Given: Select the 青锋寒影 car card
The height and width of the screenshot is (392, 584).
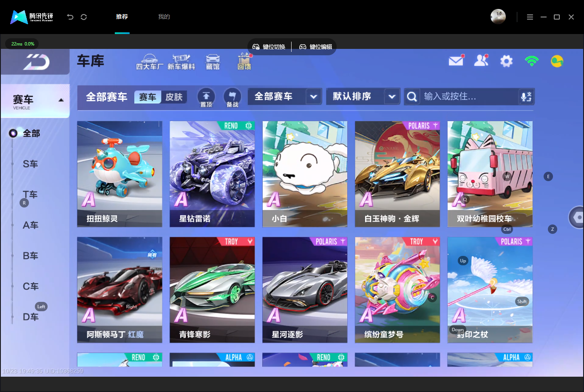Looking at the screenshot, I should coord(212,290).
